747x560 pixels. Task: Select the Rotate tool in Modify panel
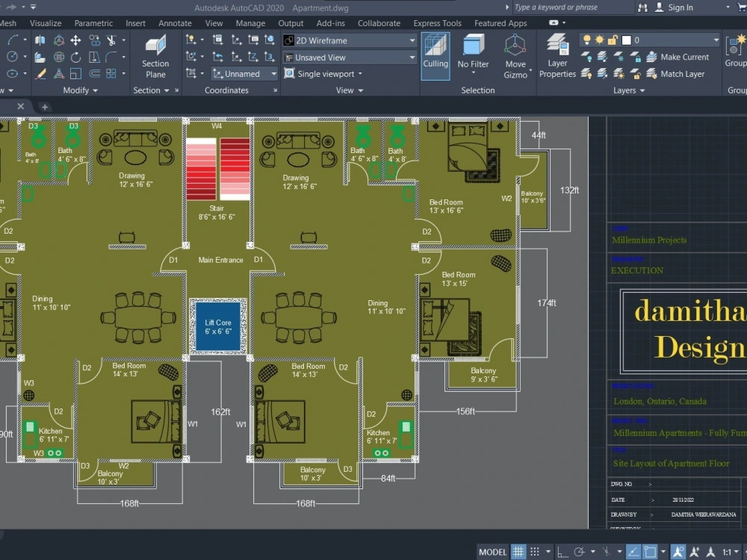76,57
